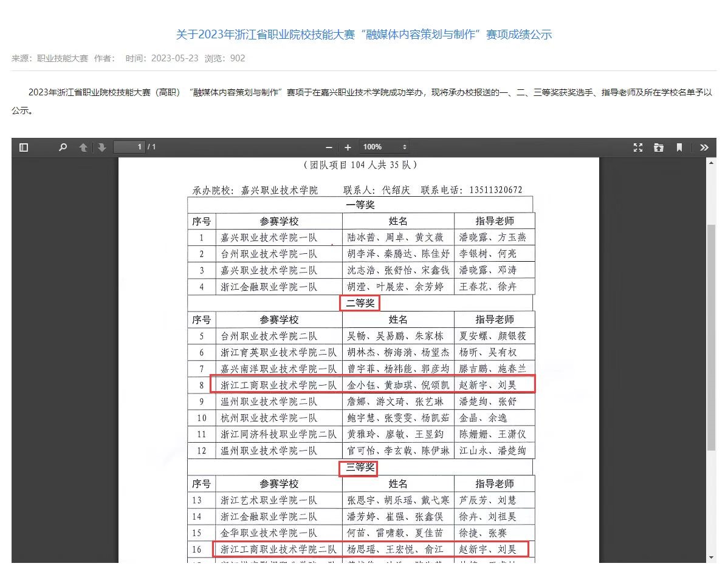
Task: Click the PDF viewer vertical scrollbar thumb
Action: 711,338
